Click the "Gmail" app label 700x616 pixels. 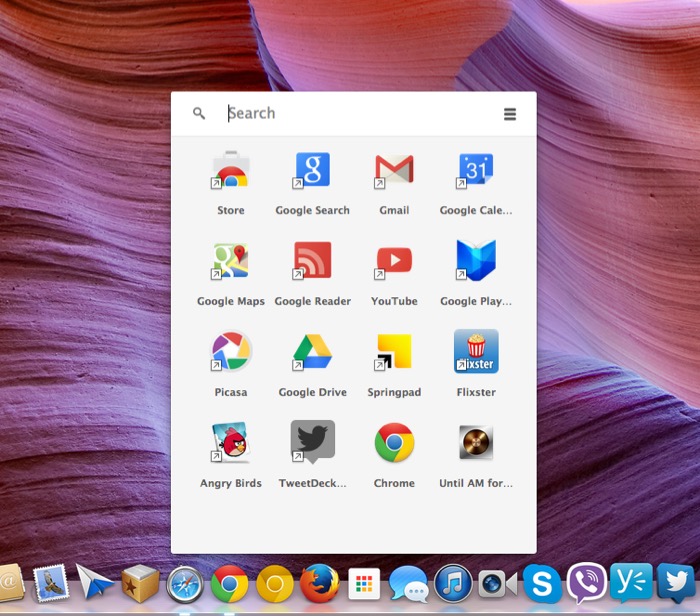click(x=394, y=210)
